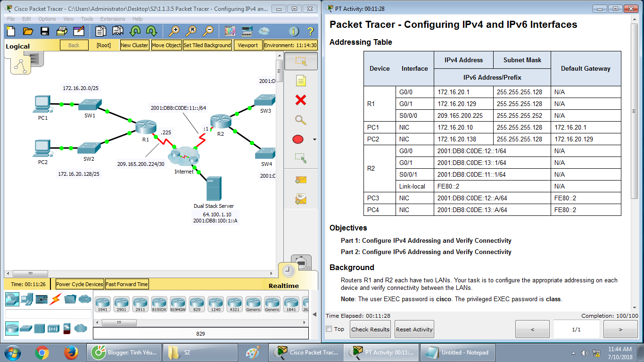Image resolution: width=644 pixels, height=362 pixels.
Task: Select Multiuser Connection cloud category
Action: coord(85,299)
